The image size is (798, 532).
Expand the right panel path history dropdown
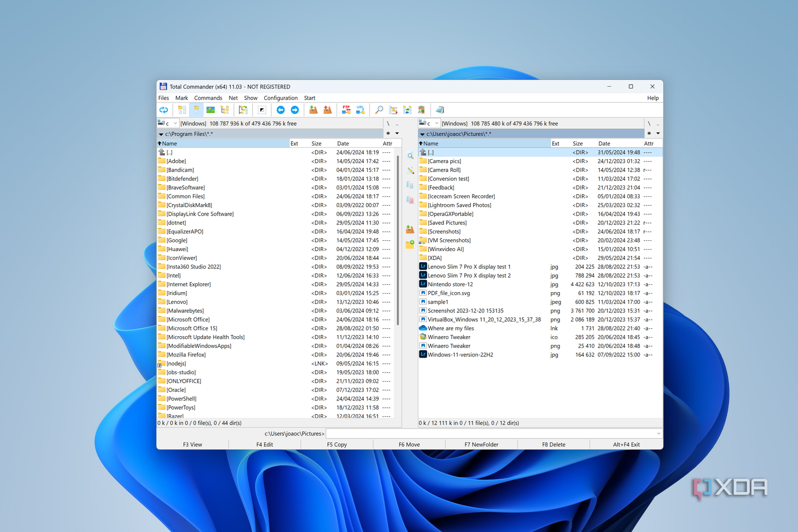(x=658, y=133)
